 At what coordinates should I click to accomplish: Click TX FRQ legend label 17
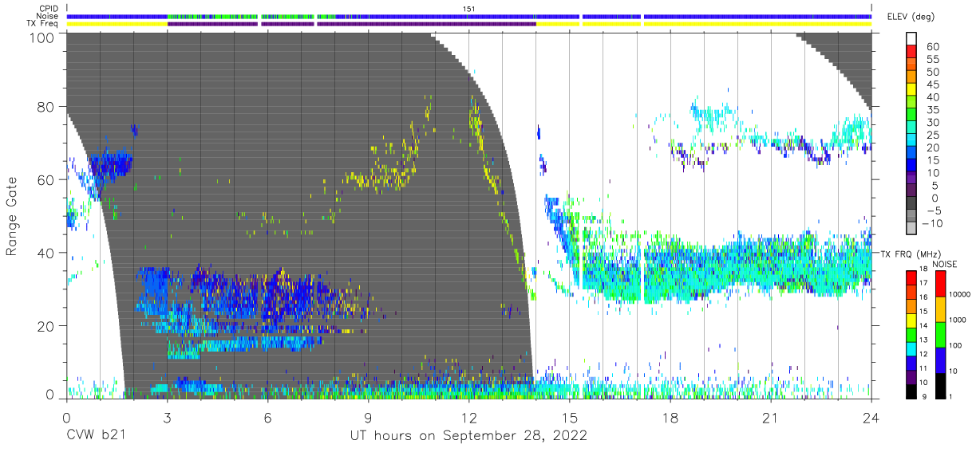click(923, 282)
